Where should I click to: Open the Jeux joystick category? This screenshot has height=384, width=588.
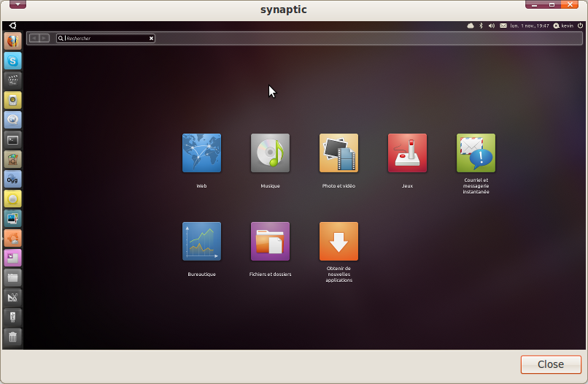407,153
